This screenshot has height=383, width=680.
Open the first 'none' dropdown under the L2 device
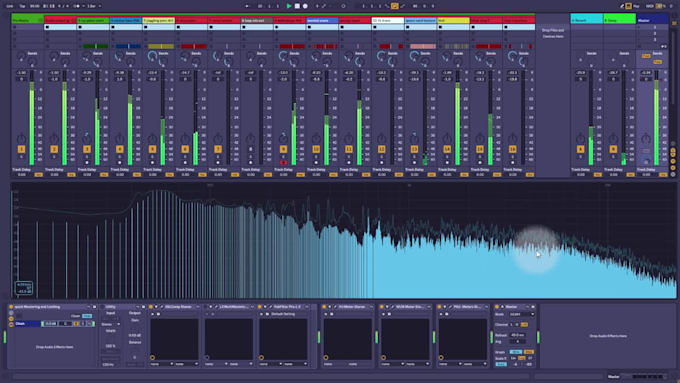click(x=216, y=364)
